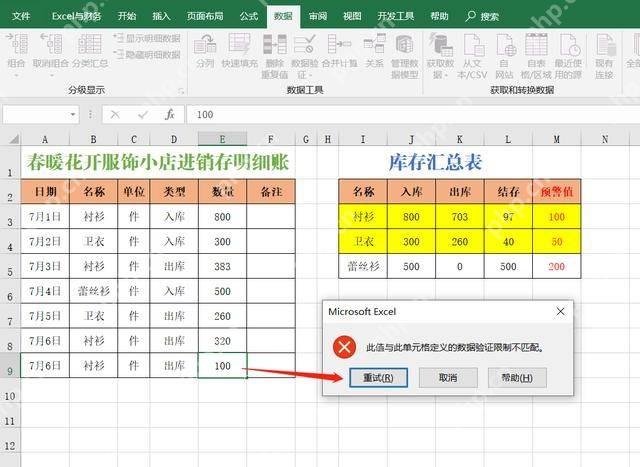Expand the 取消组合 dropdown arrow
Viewport: 640px width, 467px height.
(x=52, y=76)
